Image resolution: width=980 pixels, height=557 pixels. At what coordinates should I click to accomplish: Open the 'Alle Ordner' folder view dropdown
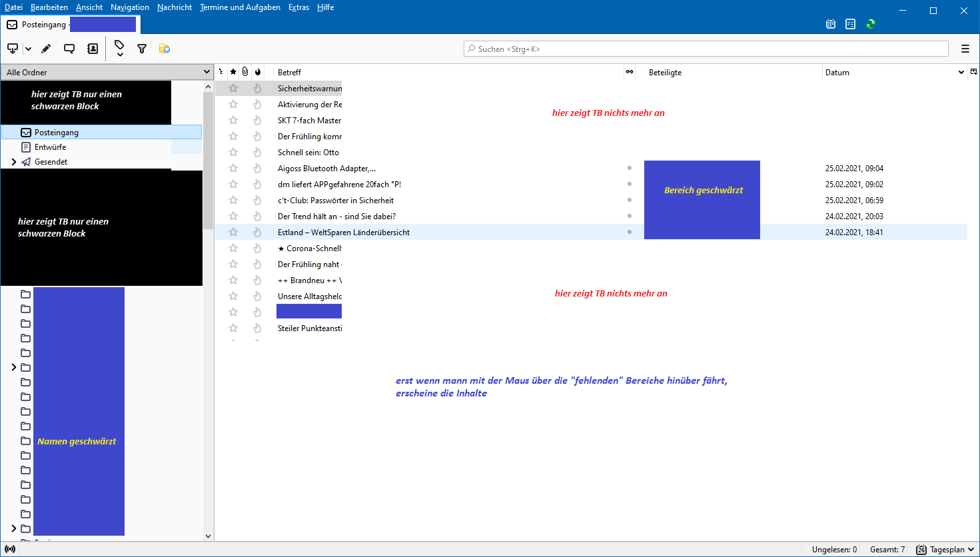107,72
